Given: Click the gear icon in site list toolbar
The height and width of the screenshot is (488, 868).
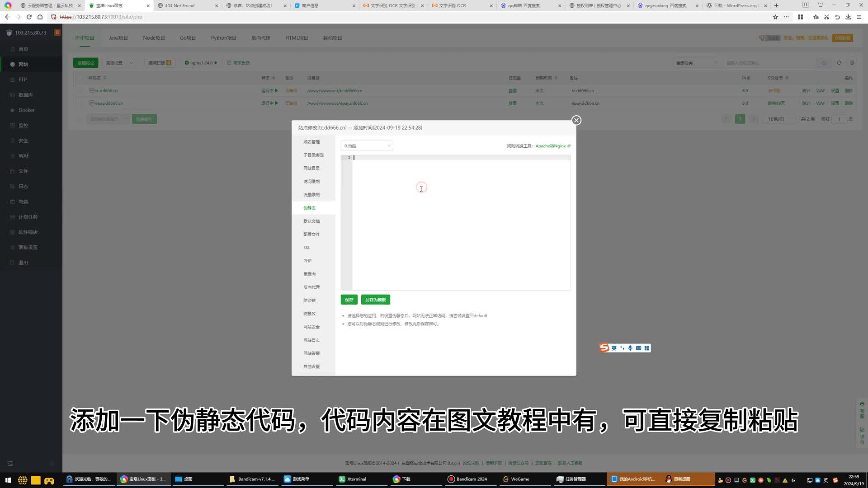Looking at the screenshot, I should click(x=852, y=63).
